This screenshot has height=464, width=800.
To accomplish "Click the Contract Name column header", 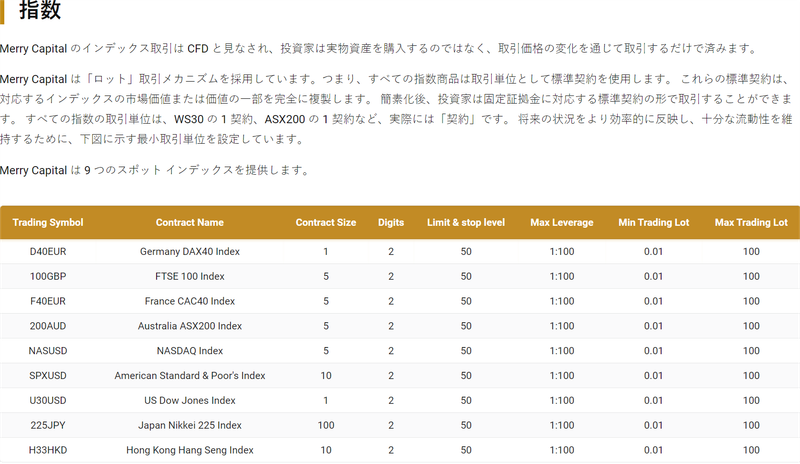I will tap(190, 223).
